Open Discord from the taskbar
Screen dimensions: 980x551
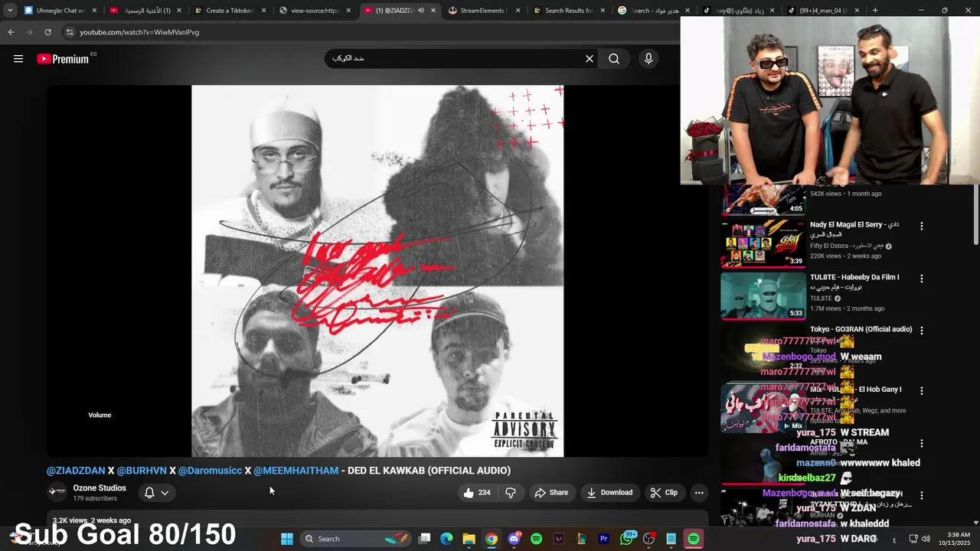click(514, 539)
